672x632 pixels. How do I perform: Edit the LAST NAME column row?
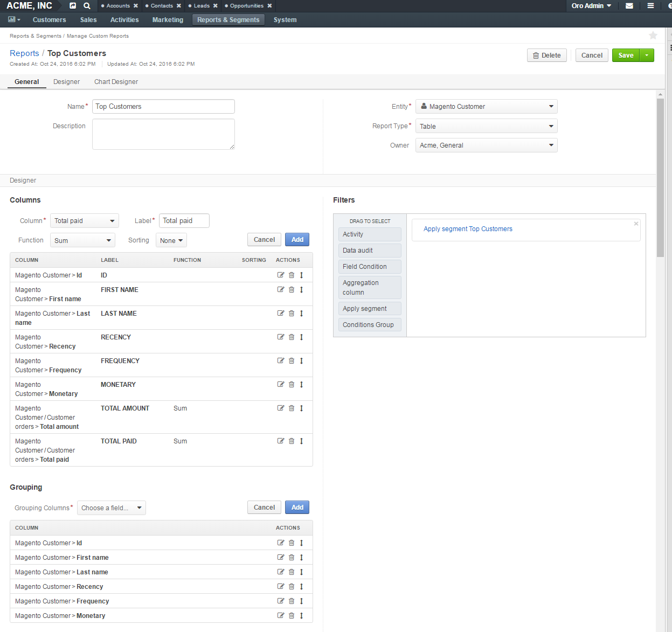(281, 313)
